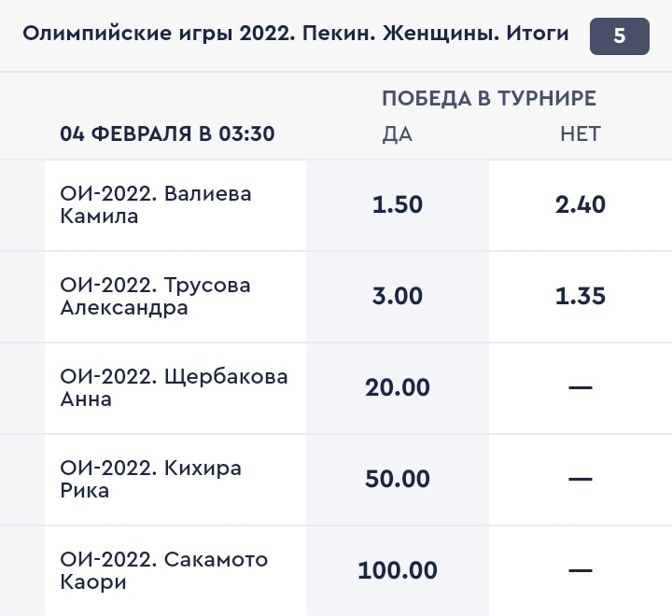672x616 pixels.
Task: Click the ПОБЕДА В ТУРНИРЕ market header
Action: (x=488, y=99)
